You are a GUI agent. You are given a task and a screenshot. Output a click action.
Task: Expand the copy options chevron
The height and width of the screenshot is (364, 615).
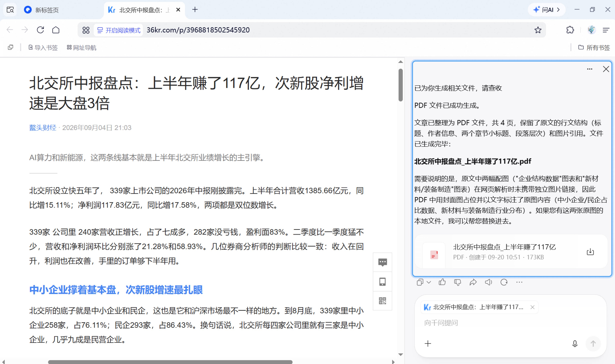[429, 282]
